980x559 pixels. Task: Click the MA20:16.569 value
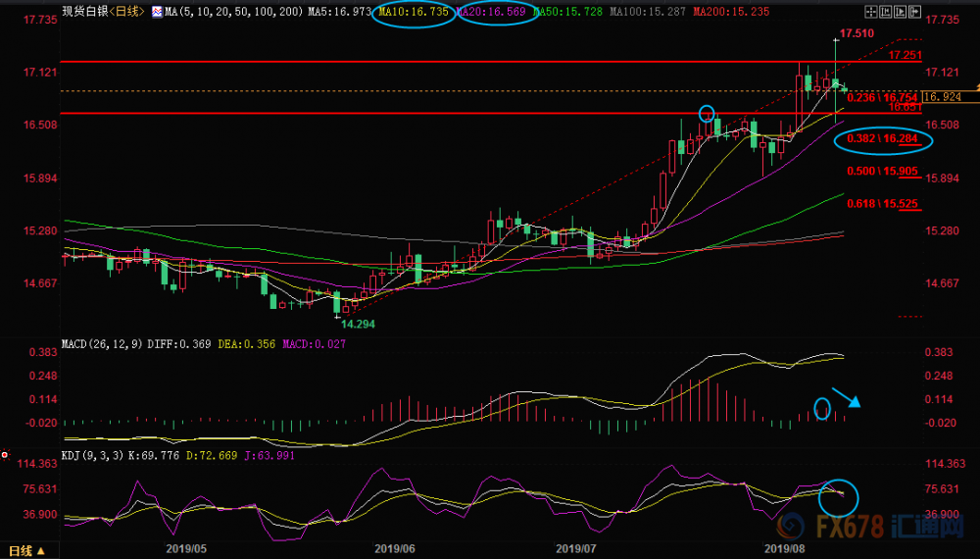coord(492,12)
